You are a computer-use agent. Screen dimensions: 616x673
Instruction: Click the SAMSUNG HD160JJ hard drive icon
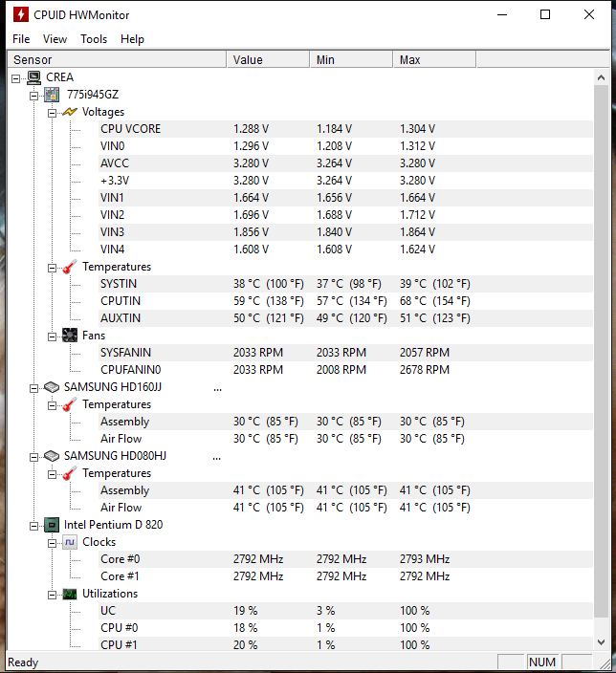(52, 387)
